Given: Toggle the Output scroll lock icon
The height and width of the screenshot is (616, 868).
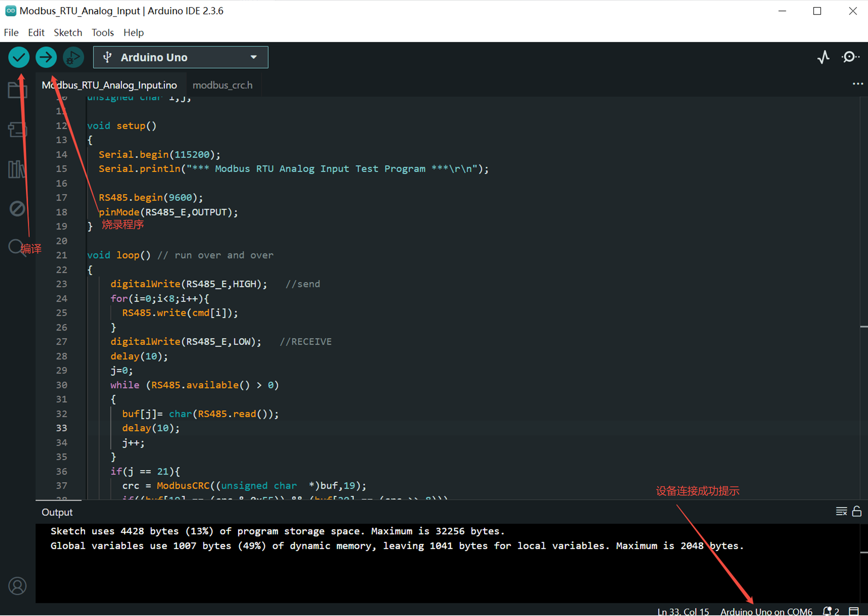Looking at the screenshot, I should (x=857, y=511).
